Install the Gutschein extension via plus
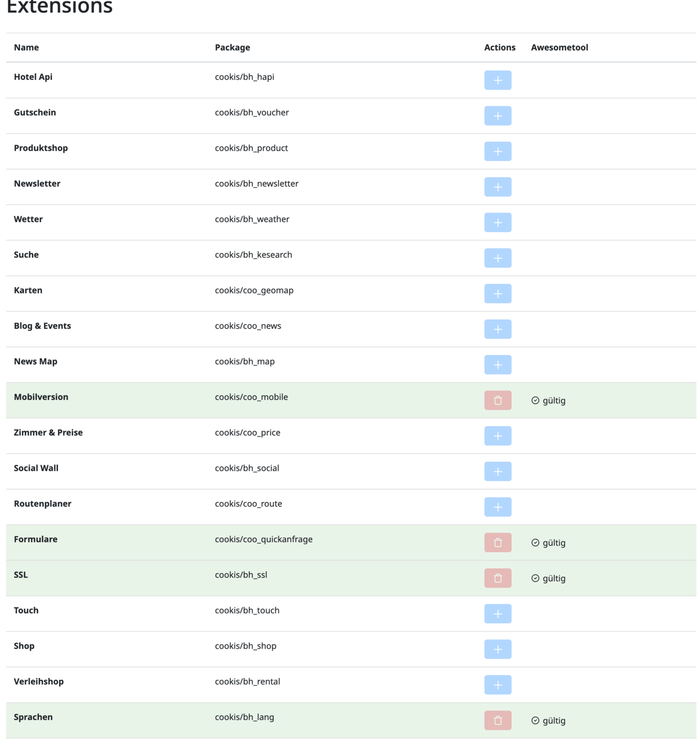 tap(497, 116)
